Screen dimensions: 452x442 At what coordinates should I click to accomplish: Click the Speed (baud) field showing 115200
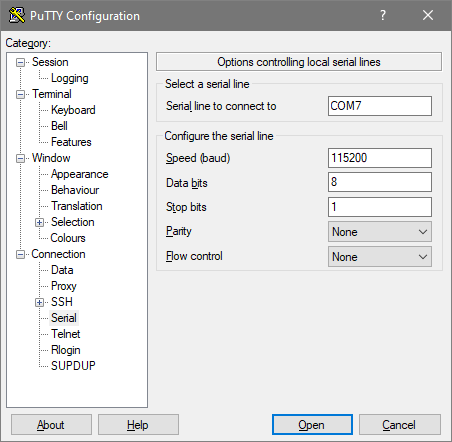point(380,158)
